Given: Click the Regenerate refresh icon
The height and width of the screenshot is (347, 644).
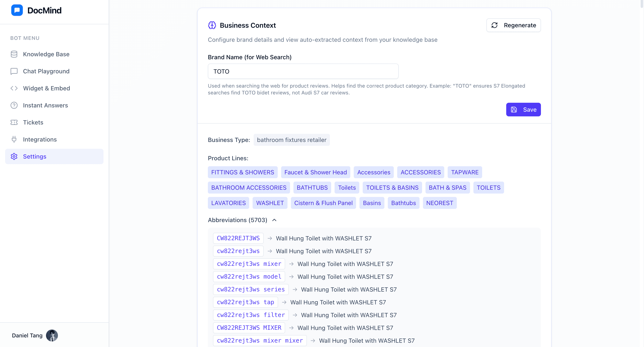Looking at the screenshot, I should [495, 25].
